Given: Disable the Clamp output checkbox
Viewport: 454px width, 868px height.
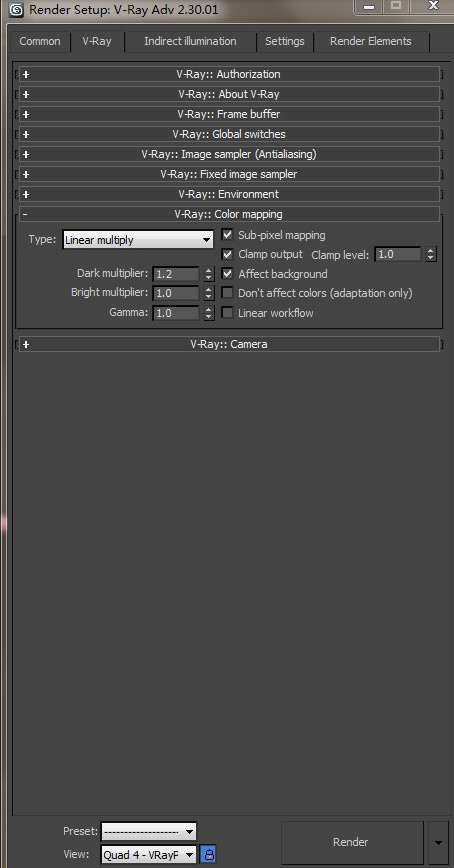Looking at the screenshot, I should coord(227,254).
